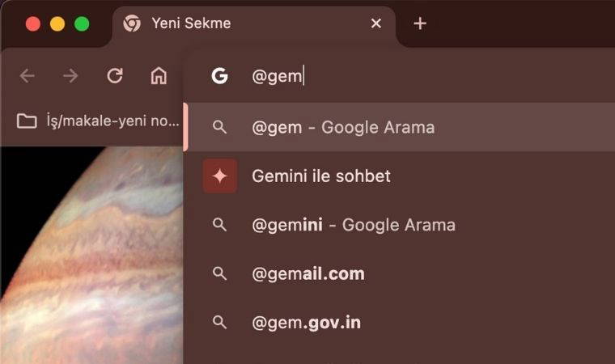Image resolution: width=615 pixels, height=364 pixels.
Task: Click the Google G icon in address bar
Action: tap(219, 76)
